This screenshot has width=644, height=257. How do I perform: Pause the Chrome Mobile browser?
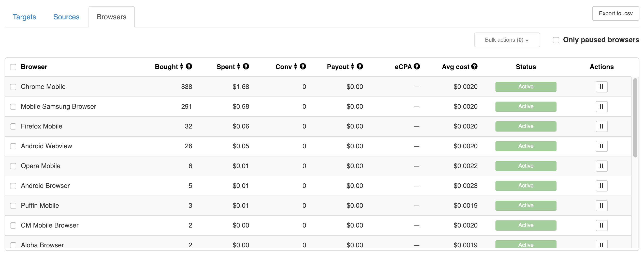[601, 87]
